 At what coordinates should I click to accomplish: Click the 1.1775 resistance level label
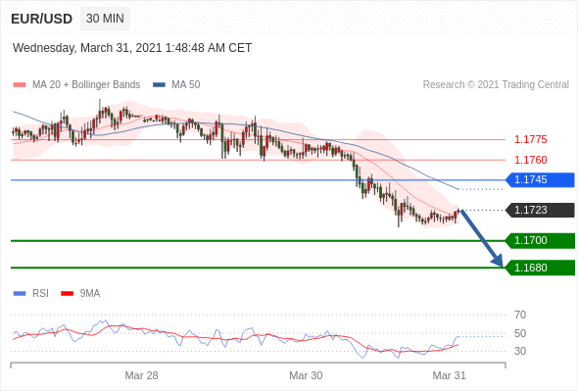(530, 139)
